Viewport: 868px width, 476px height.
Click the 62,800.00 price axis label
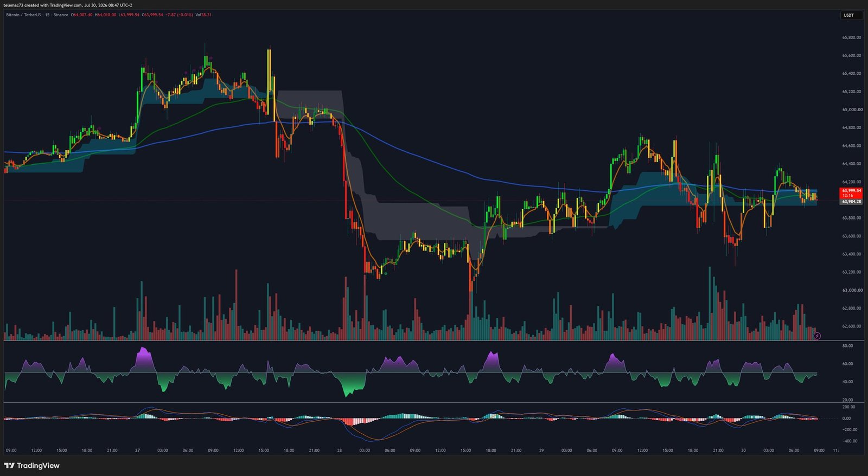click(852, 308)
